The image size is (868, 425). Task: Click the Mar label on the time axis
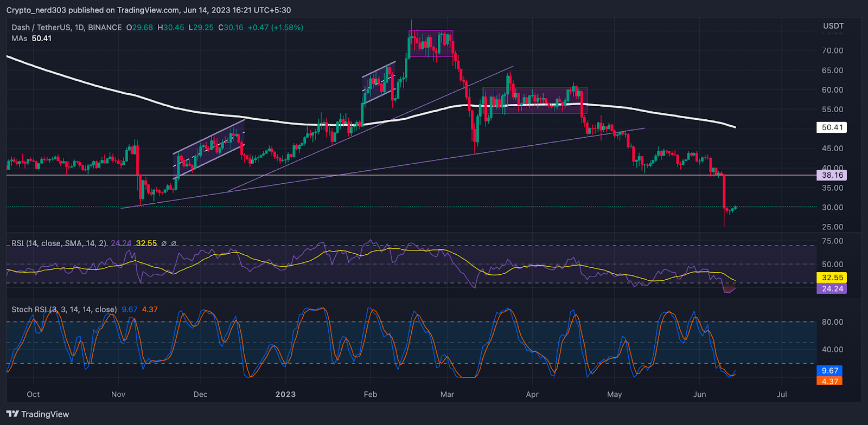[447, 395]
